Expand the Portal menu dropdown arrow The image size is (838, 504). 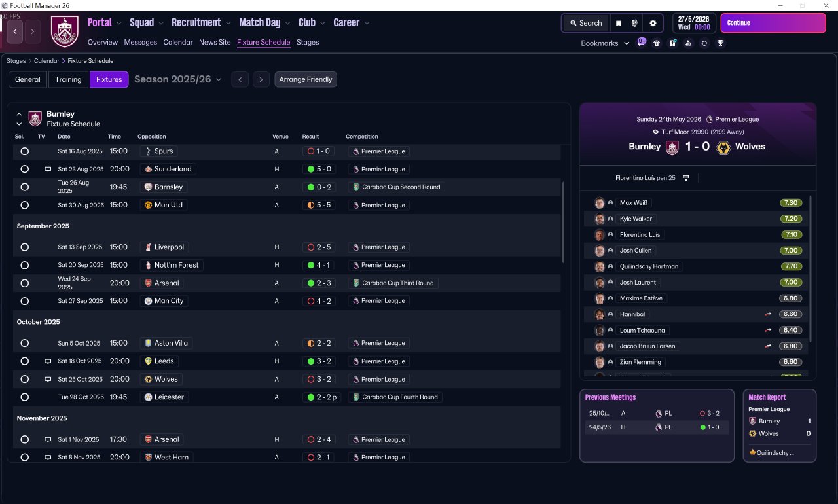pos(118,23)
